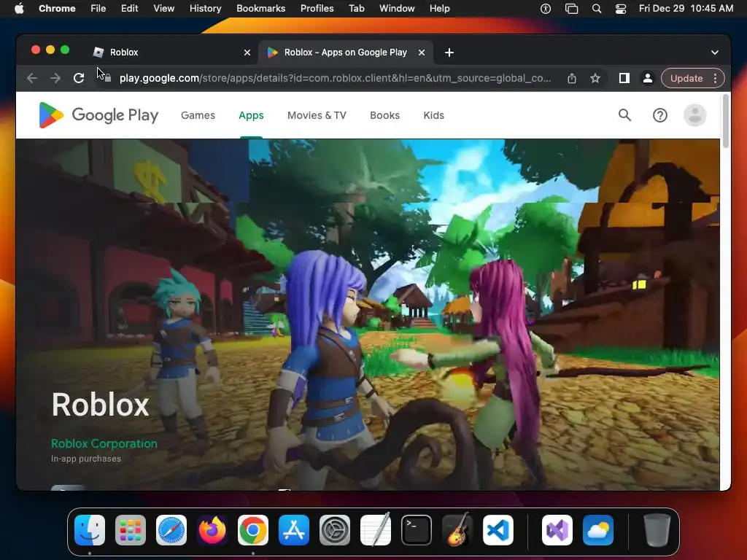Open Visual Studio from the dock
The height and width of the screenshot is (560, 747).
point(557,530)
